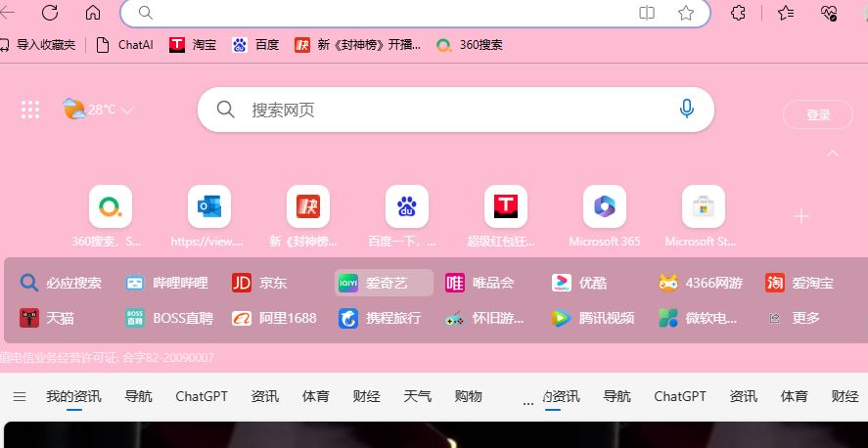Switch to first 财经 tab
The height and width of the screenshot is (448, 868).
point(366,396)
